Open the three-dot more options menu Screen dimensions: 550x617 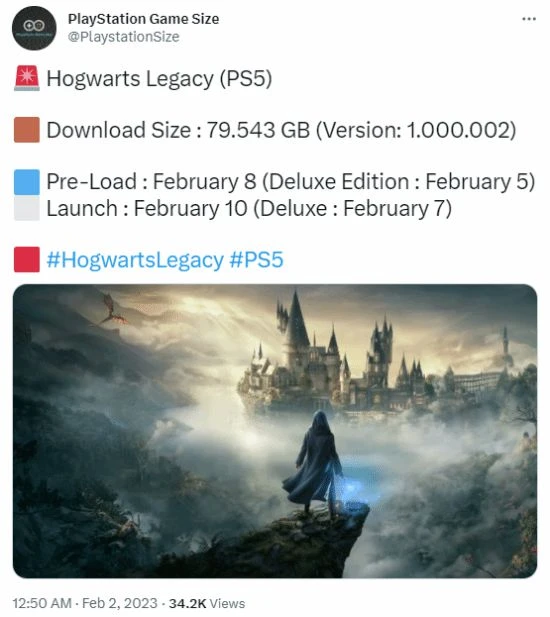(x=529, y=19)
